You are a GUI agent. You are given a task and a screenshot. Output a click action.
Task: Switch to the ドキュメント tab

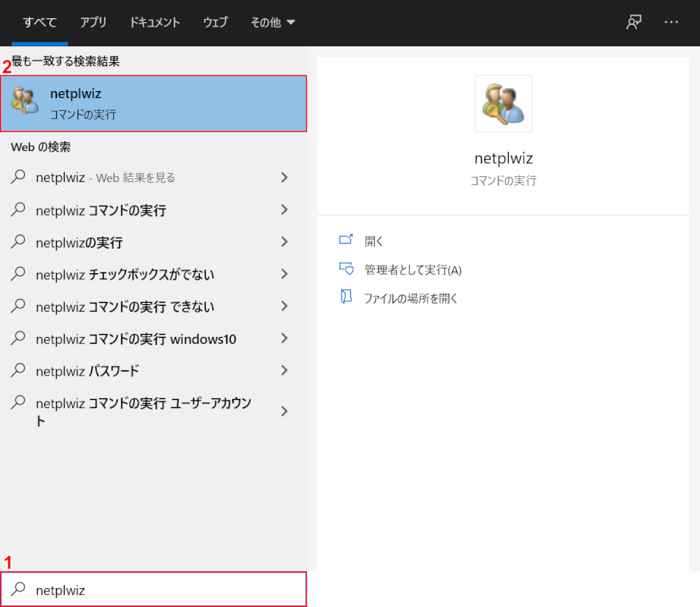point(155,22)
